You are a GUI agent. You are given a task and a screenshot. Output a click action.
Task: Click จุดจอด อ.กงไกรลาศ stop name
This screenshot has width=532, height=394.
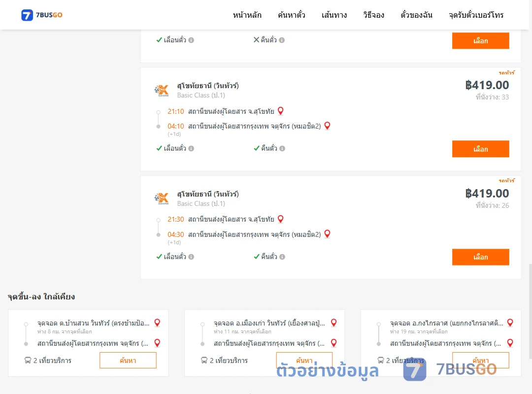coord(446,323)
